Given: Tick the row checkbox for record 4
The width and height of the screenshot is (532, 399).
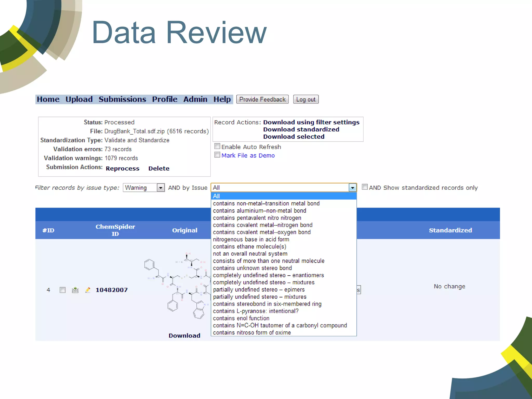Looking at the screenshot, I should tap(62, 290).
